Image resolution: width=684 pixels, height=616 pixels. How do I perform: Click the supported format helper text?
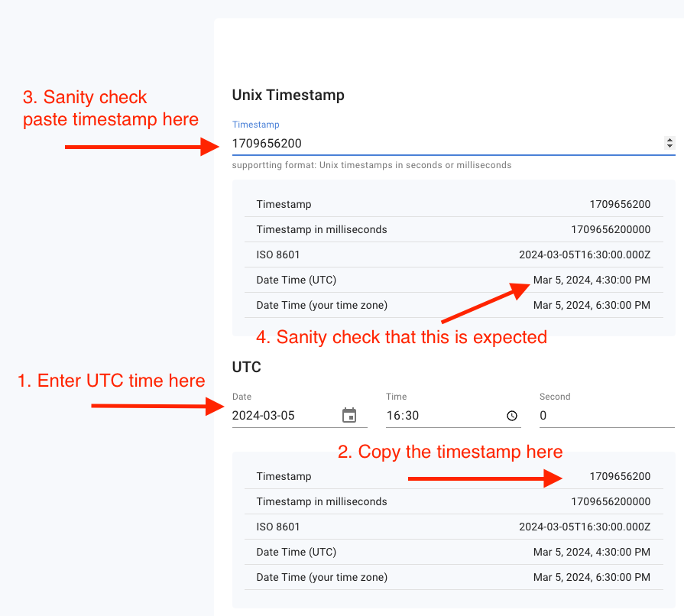[x=371, y=165]
